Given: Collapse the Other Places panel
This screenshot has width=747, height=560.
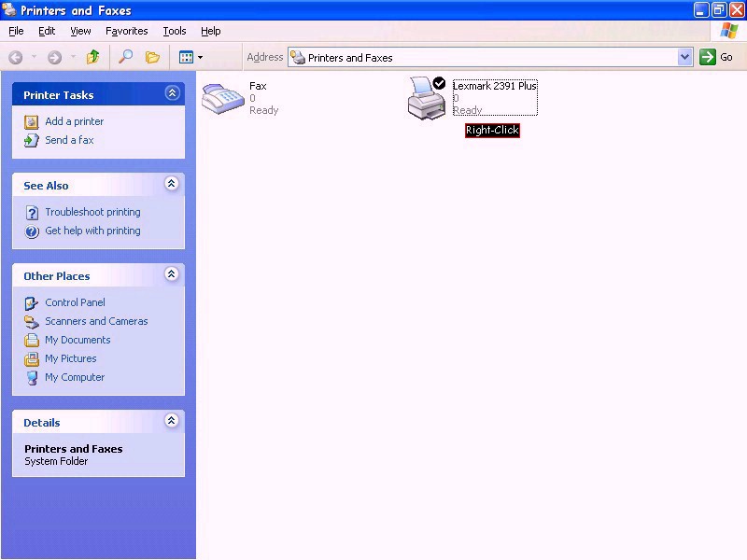Looking at the screenshot, I should 172,273.
